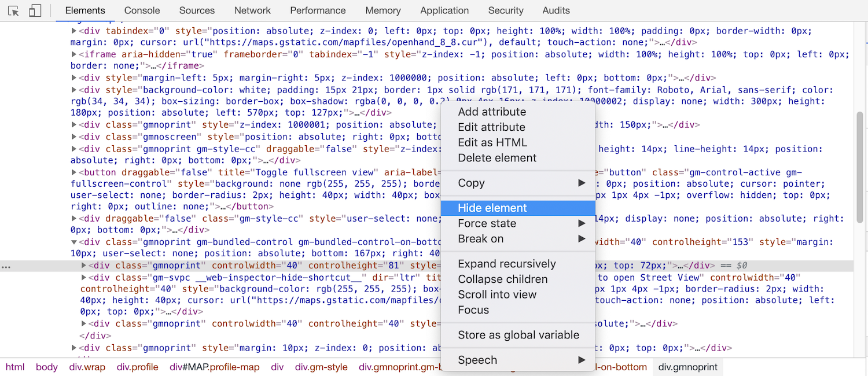Go to the Performance tab
Viewport: 868px width, 376px height.
point(318,10)
